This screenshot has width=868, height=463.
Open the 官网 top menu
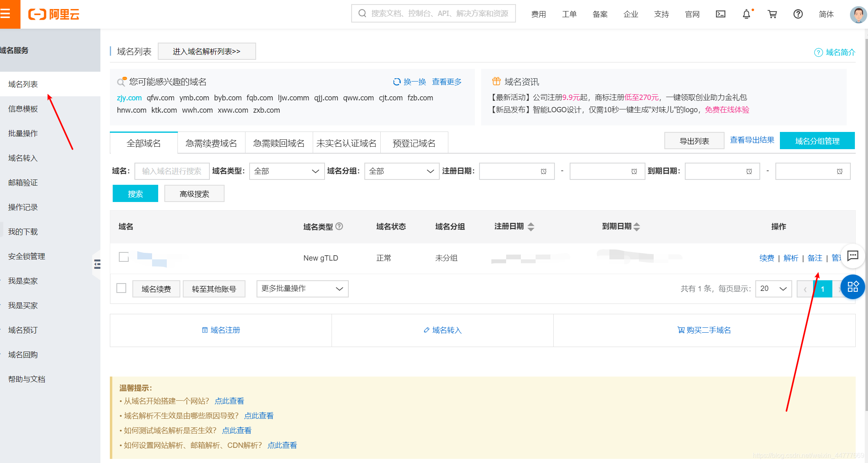pos(692,14)
